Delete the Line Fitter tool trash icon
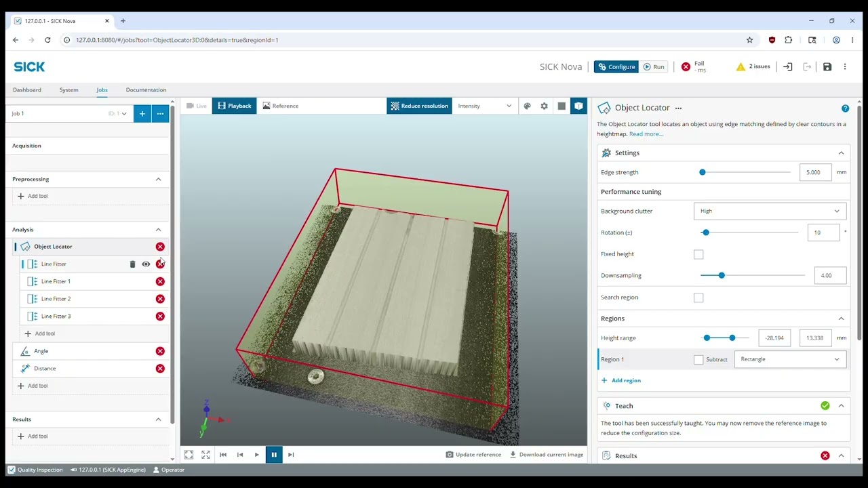The image size is (868, 488). 132,264
